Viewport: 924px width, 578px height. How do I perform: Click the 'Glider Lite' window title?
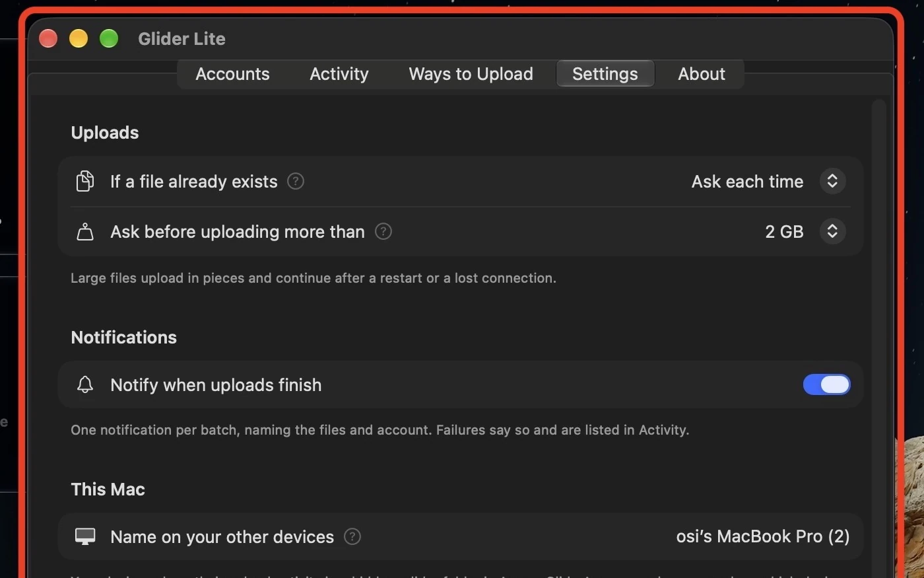[181, 39]
